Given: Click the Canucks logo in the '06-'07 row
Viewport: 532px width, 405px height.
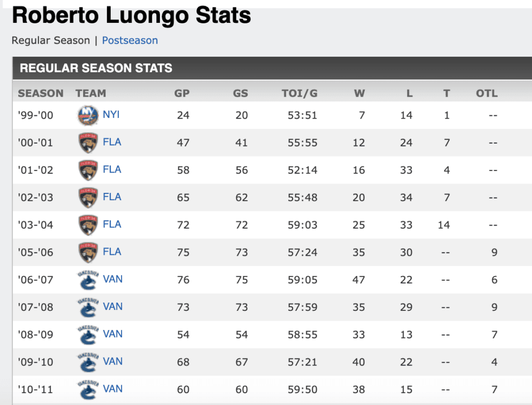Looking at the screenshot, I should [87, 280].
